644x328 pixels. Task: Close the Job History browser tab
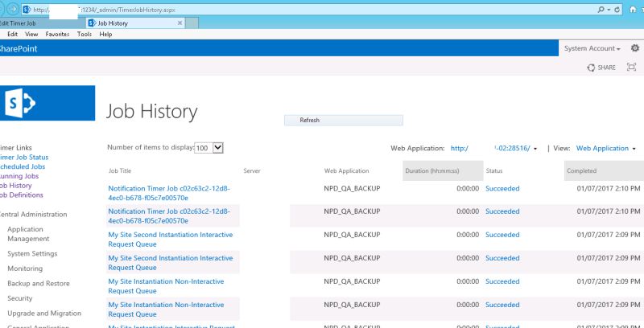[x=180, y=23]
